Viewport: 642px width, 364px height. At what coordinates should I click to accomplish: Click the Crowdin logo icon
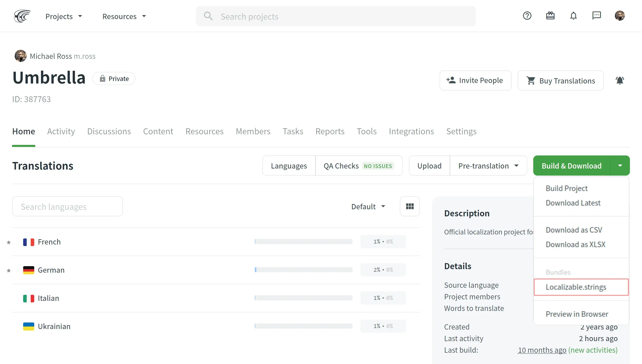click(x=22, y=16)
